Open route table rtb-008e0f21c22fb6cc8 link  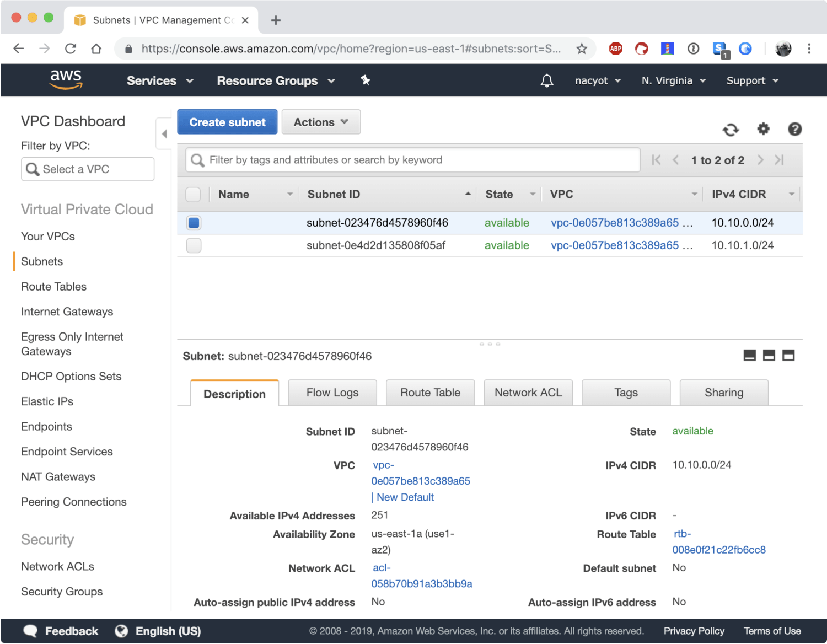coord(719,542)
